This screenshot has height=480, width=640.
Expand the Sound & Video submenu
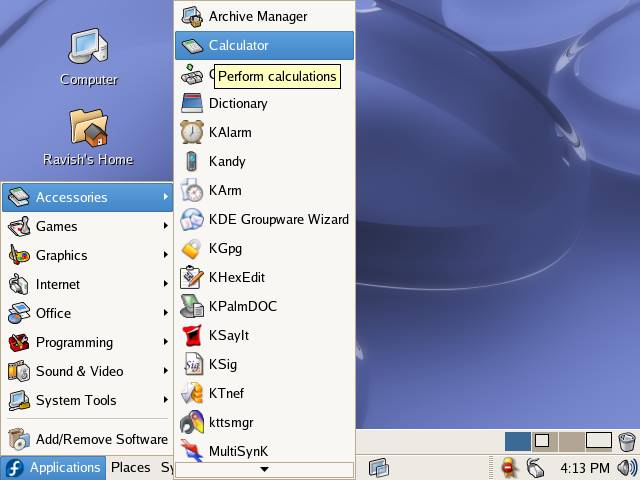coord(86,371)
